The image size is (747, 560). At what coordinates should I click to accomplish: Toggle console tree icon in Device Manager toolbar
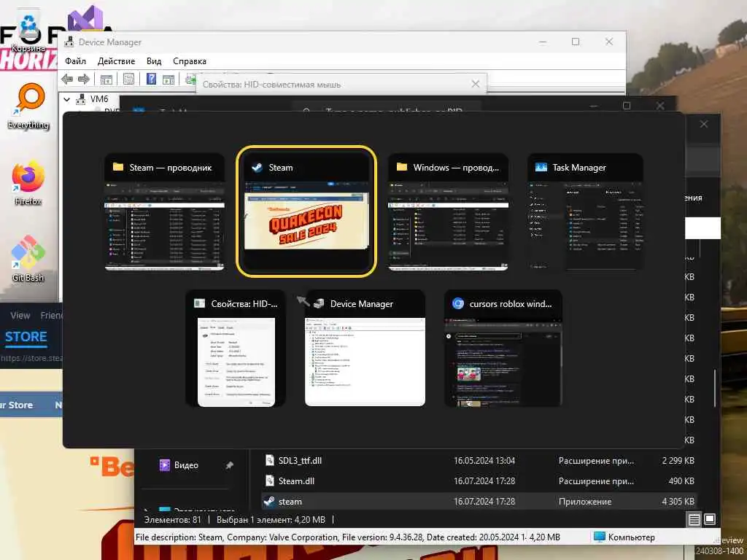(x=107, y=79)
